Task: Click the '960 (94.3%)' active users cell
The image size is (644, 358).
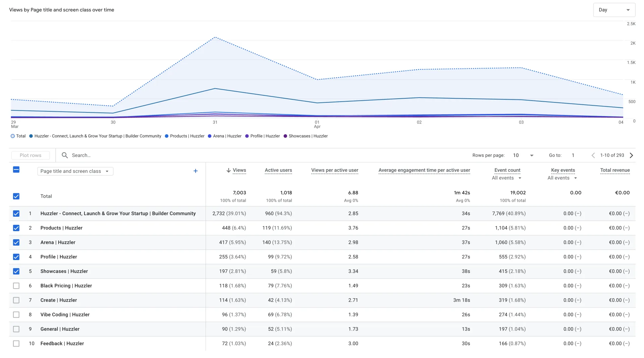Action: coord(278,214)
